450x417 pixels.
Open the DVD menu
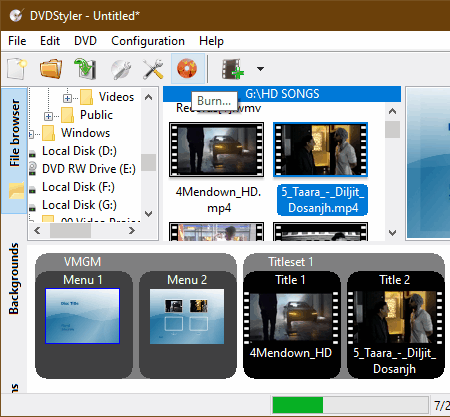pyautogui.click(x=85, y=41)
